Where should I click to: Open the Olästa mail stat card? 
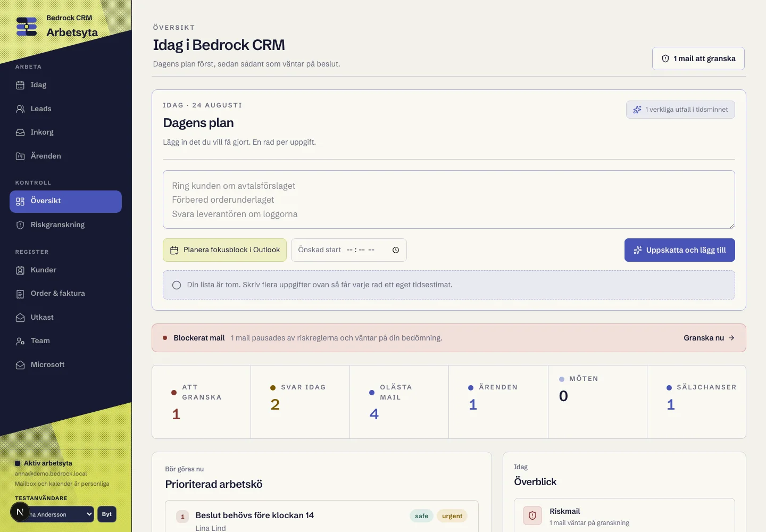point(399,402)
